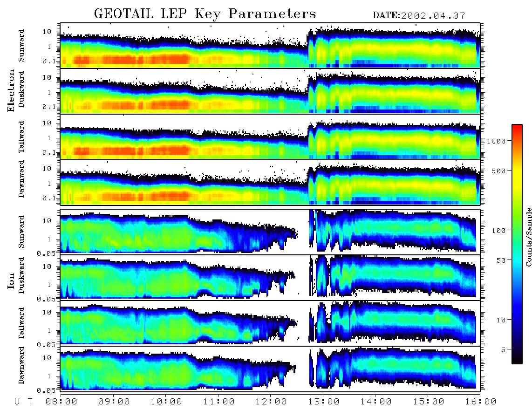Click the Ion Tailward spectrogram panel
532x410 pixels.
click(270, 323)
